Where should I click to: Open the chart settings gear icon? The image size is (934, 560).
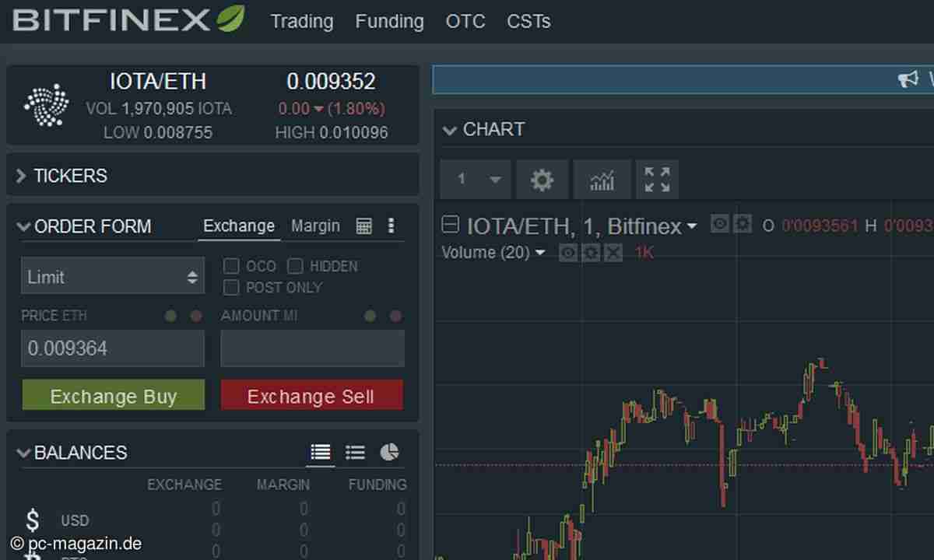pyautogui.click(x=542, y=179)
